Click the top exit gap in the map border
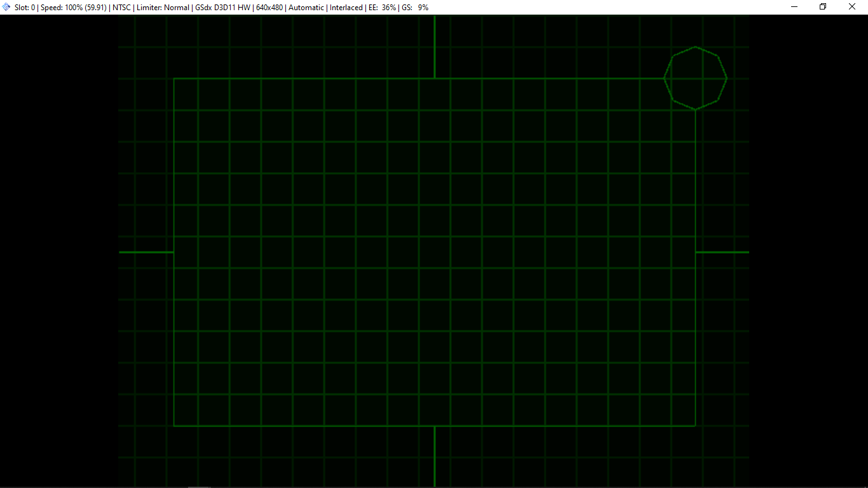This screenshot has width=868, height=488. (x=434, y=78)
